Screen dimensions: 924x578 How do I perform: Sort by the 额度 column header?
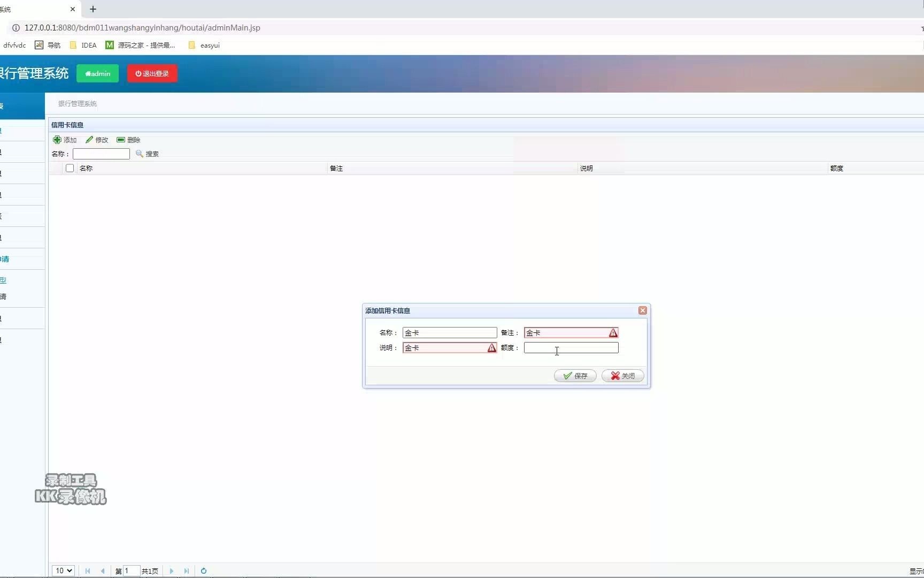(x=837, y=168)
